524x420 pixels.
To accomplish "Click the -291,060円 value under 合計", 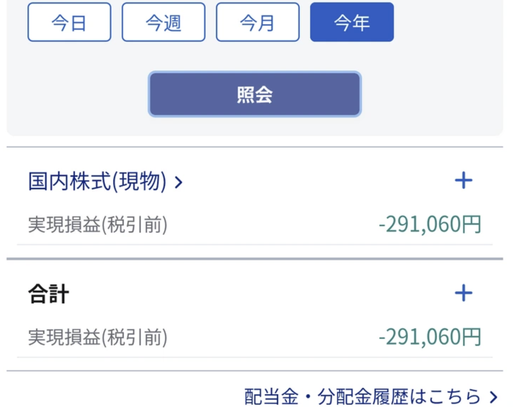I will click(430, 337).
